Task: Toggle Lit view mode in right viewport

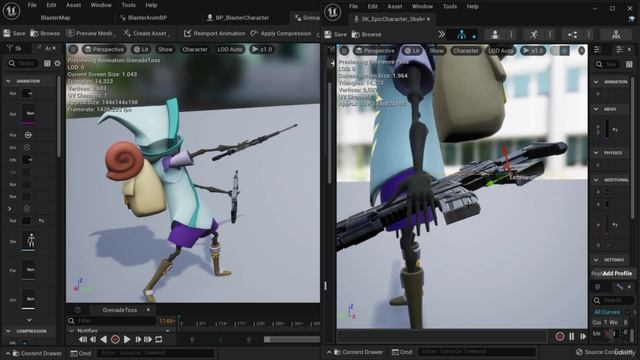Action: click(x=412, y=51)
